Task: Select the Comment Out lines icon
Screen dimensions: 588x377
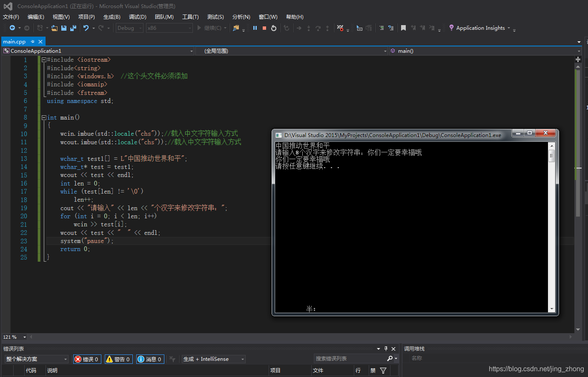Action: coord(381,28)
